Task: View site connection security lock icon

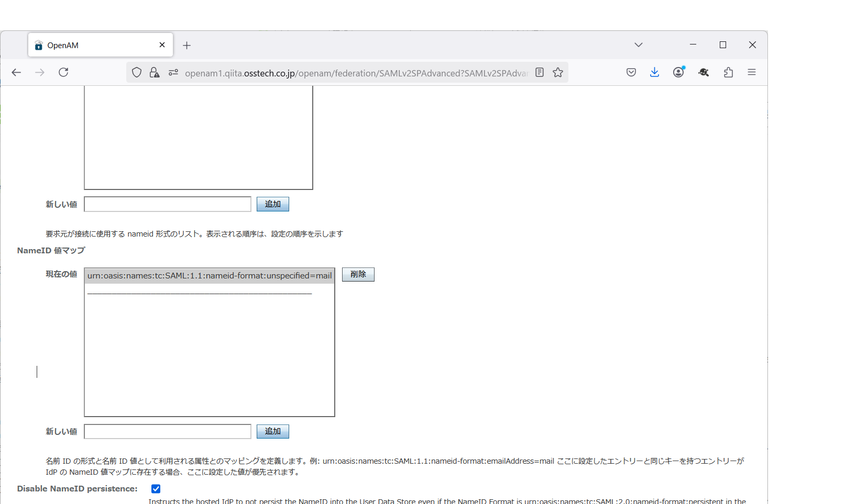Action: point(154,72)
